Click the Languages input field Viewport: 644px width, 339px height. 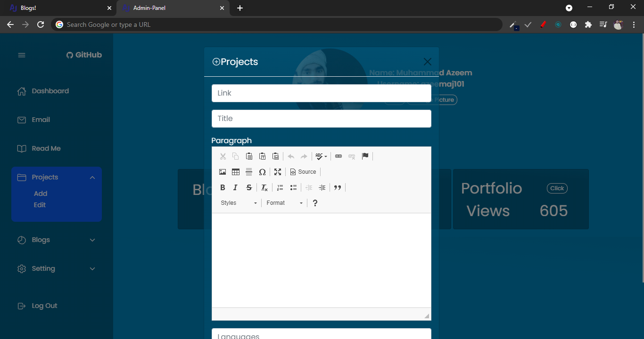322,334
